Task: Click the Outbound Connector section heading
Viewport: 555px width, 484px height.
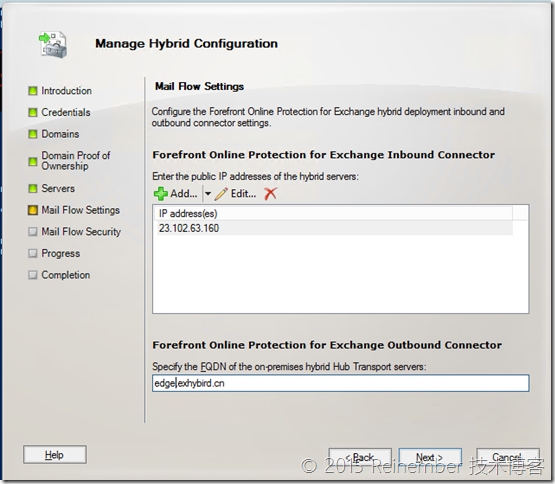Action: (x=327, y=345)
